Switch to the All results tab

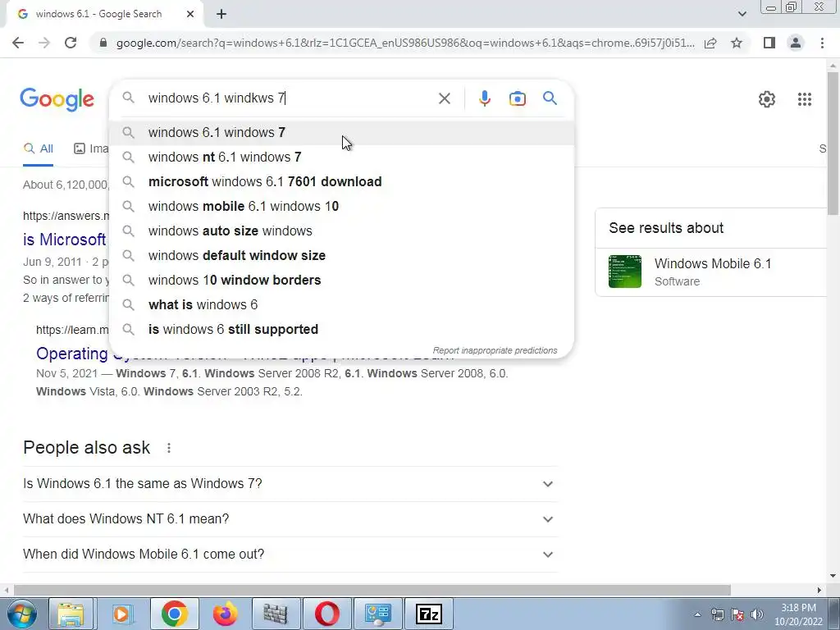coord(38,149)
